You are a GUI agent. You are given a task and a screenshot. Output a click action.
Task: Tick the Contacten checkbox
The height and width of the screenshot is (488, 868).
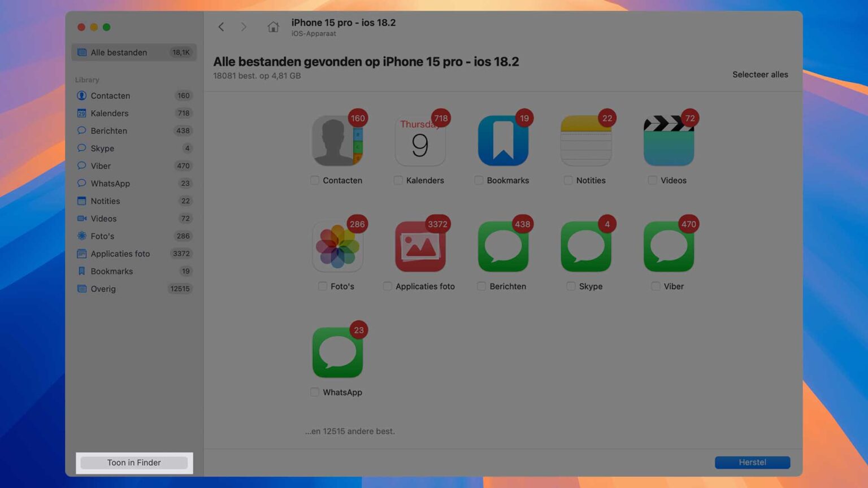(315, 180)
